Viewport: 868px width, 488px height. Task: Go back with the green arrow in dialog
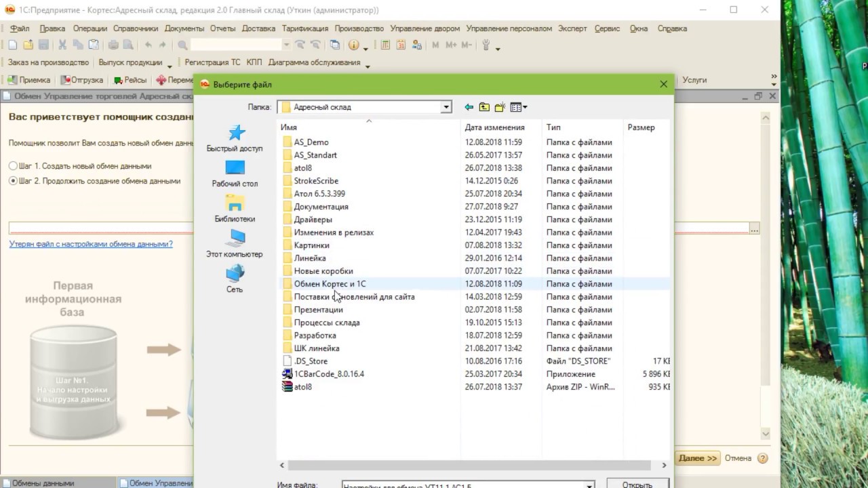click(469, 107)
